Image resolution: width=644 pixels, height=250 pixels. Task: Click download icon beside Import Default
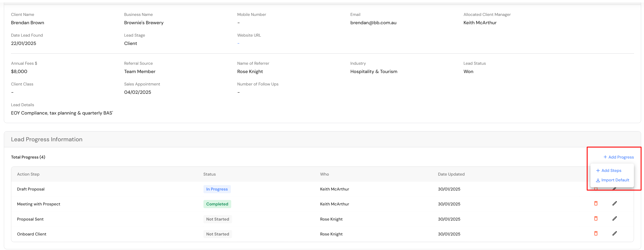point(598,180)
